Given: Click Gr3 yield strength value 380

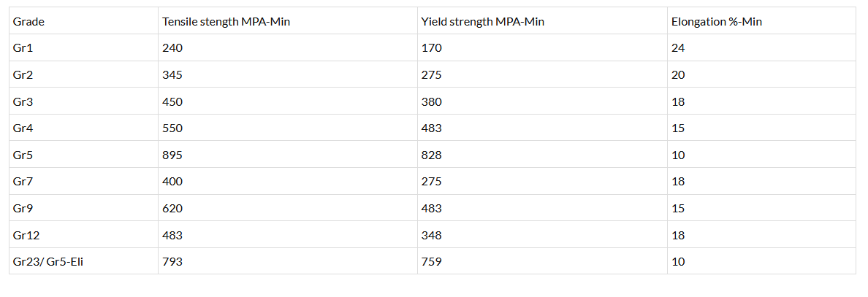Looking at the screenshot, I should (432, 101).
